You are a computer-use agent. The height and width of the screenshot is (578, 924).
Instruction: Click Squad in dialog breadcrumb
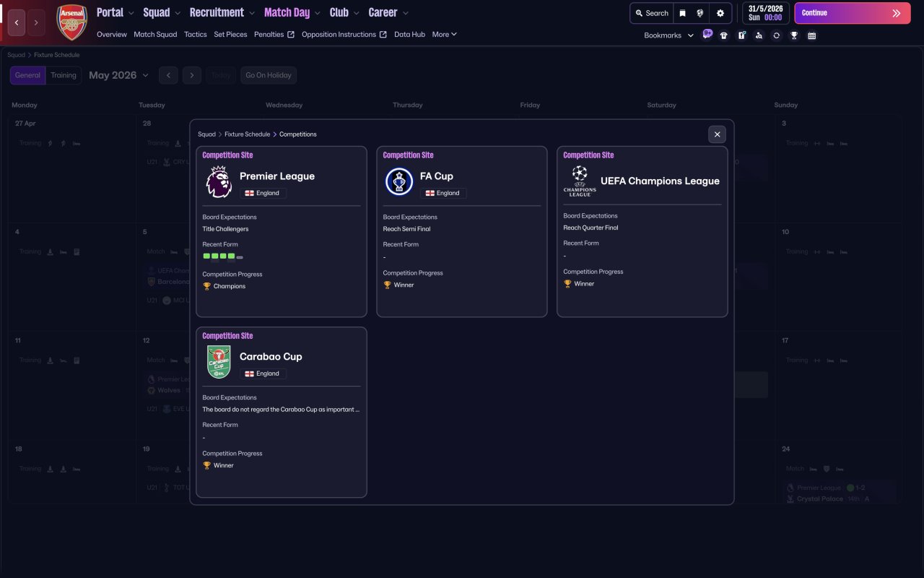tap(206, 134)
